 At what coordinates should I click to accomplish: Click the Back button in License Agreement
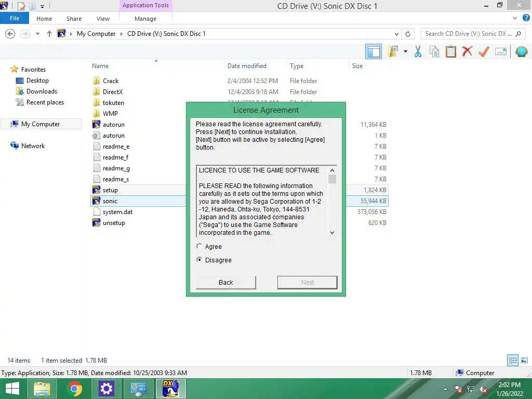(225, 282)
